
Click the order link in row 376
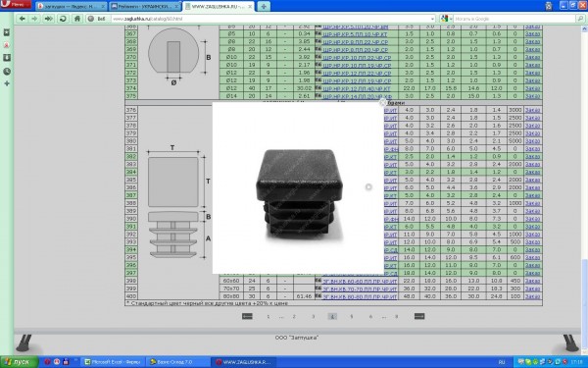532,110
